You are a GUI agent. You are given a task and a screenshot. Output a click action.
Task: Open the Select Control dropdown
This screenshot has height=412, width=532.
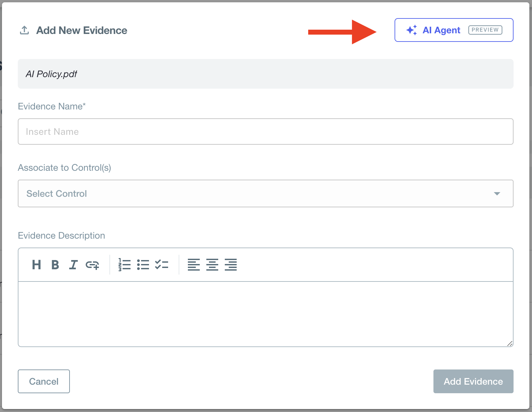257,193
